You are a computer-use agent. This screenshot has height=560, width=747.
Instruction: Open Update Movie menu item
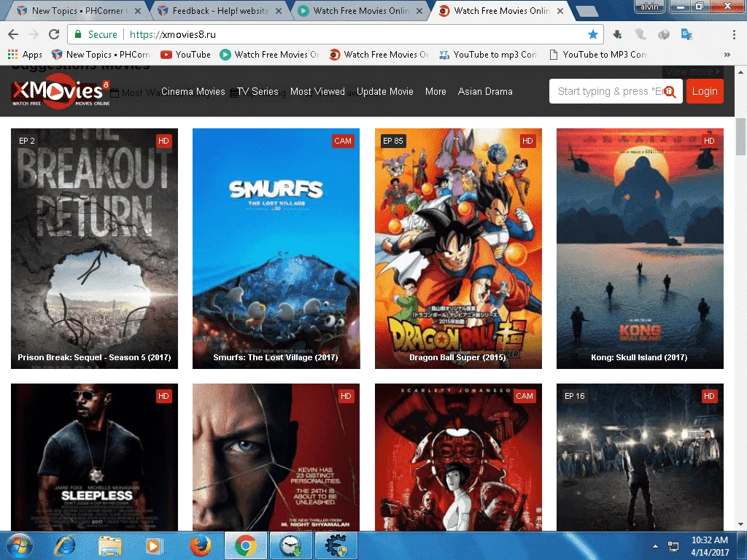(385, 91)
